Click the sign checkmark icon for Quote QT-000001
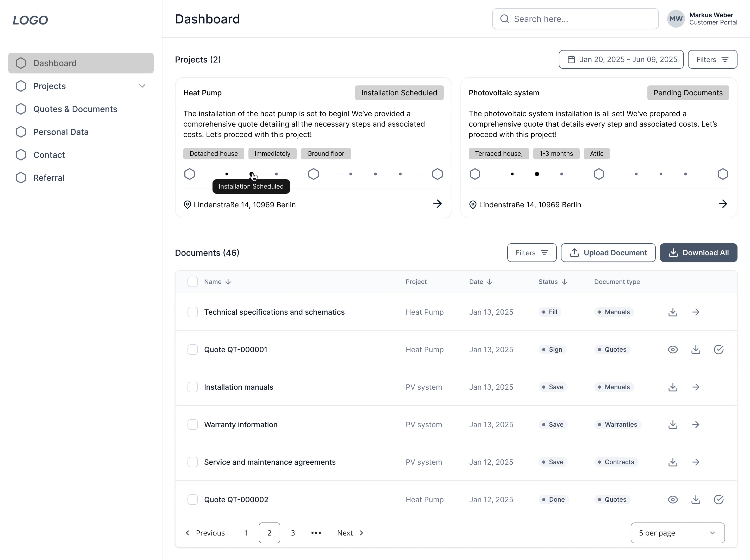750x560 pixels. [x=718, y=350]
